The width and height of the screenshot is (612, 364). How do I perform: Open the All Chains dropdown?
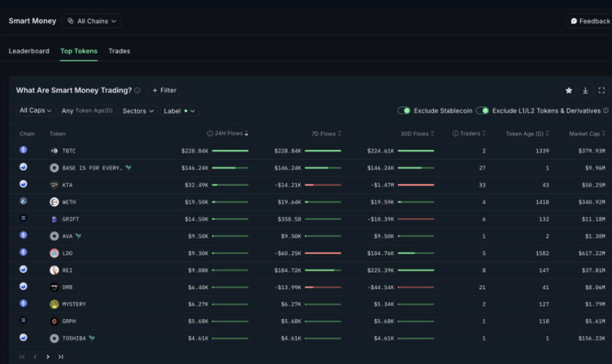coord(91,20)
